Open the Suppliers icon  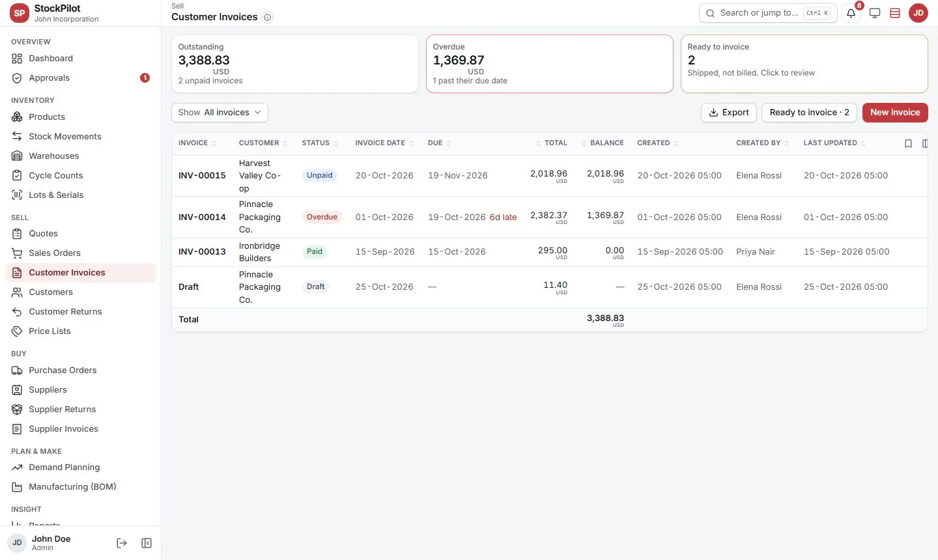[17, 390]
